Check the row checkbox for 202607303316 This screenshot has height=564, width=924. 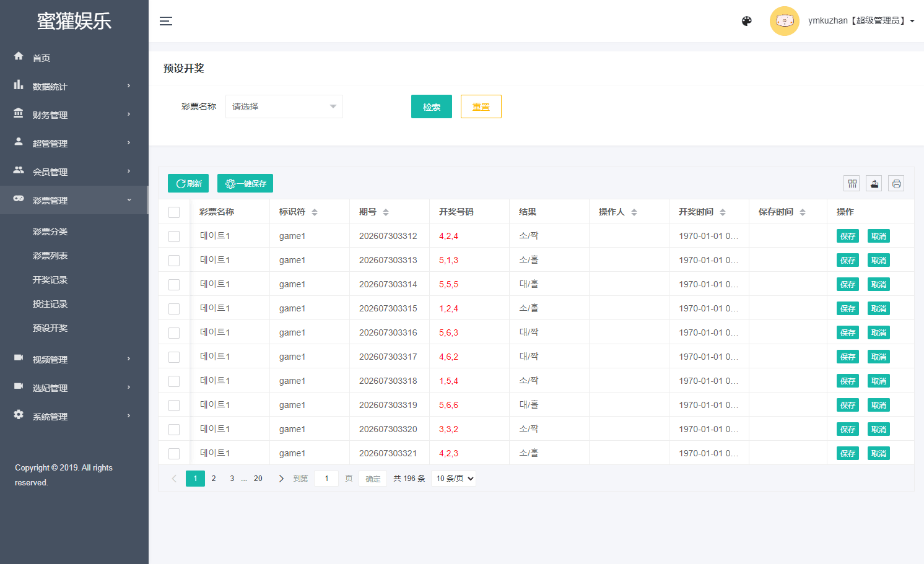(x=174, y=333)
